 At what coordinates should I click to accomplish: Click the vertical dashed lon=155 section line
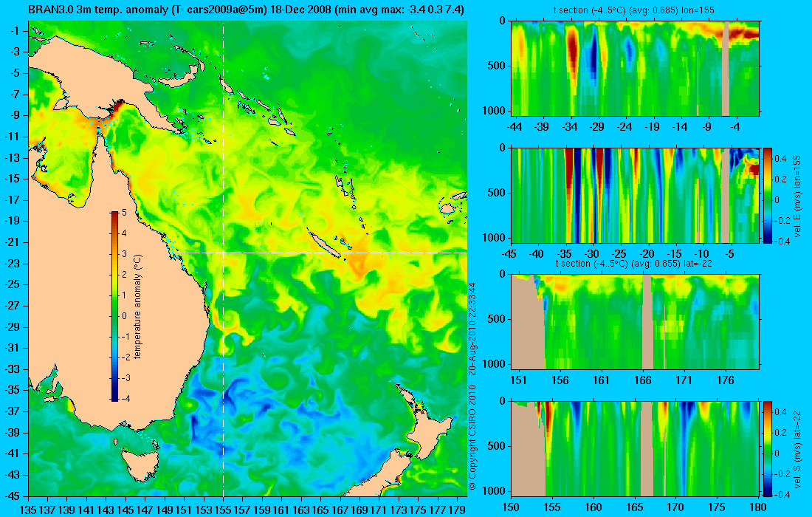click(223, 259)
